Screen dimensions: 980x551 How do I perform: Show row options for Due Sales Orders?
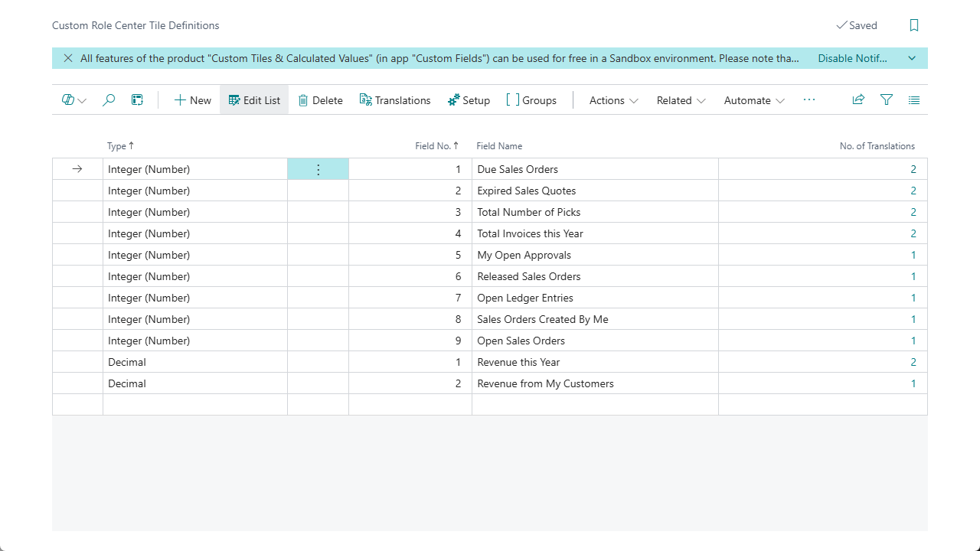click(318, 169)
